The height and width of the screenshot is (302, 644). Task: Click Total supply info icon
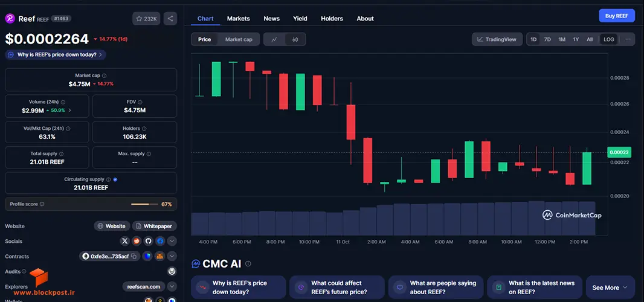pyautogui.click(x=61, y=153)
